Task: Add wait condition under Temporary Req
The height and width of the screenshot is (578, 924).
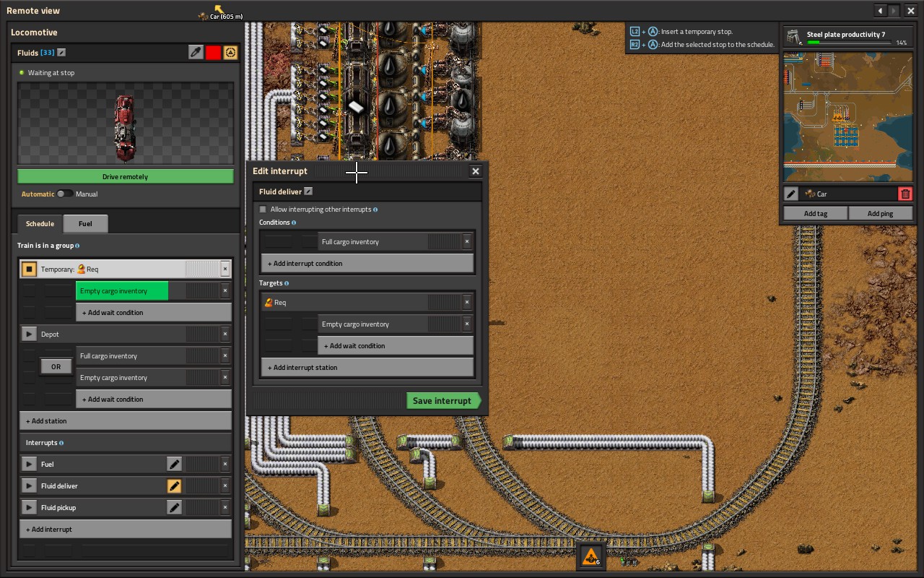Action: click(154, 312)
